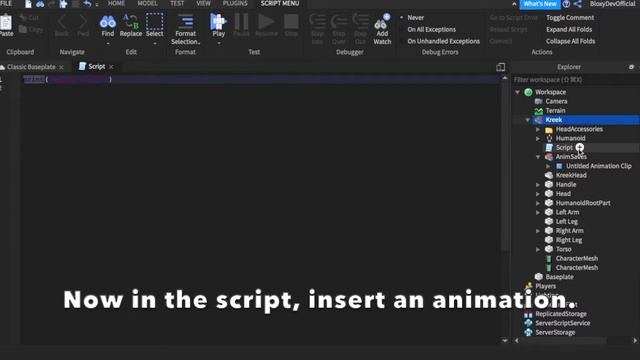Collapse the Kreek tree node
The height and width of the screenshot is (360, 640).
pyautogui.click(x=527, y=120)
